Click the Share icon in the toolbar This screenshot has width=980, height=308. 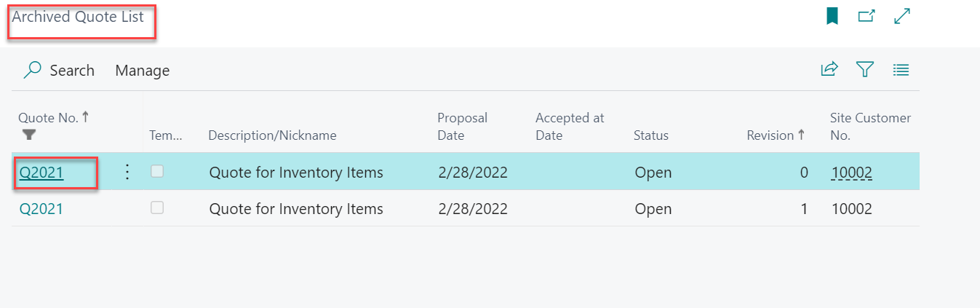(829, 70)
